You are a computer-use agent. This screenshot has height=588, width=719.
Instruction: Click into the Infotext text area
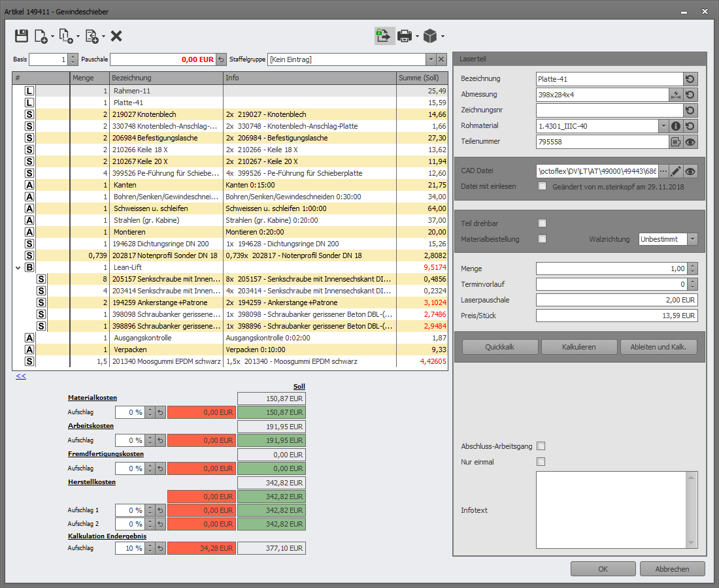[x=611, y=510]
